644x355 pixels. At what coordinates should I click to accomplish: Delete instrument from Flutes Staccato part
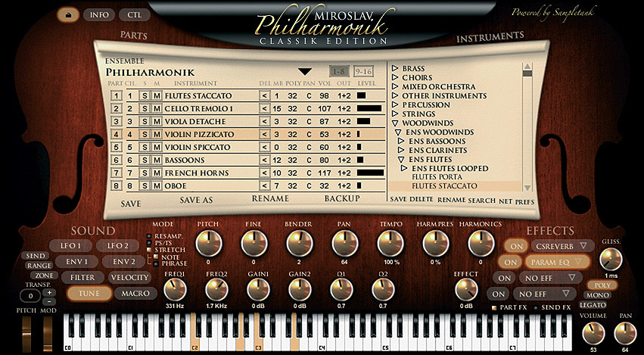point(265,96)
